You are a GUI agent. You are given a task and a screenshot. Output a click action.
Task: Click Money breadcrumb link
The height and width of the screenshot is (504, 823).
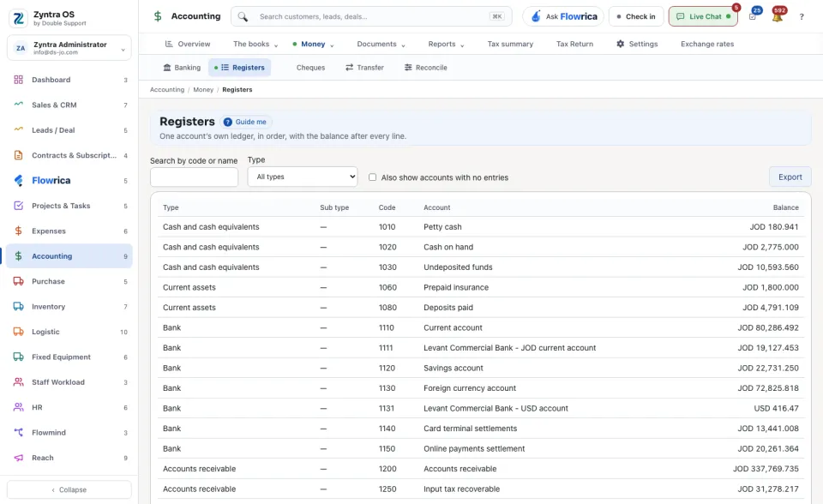tap(203, 90)
